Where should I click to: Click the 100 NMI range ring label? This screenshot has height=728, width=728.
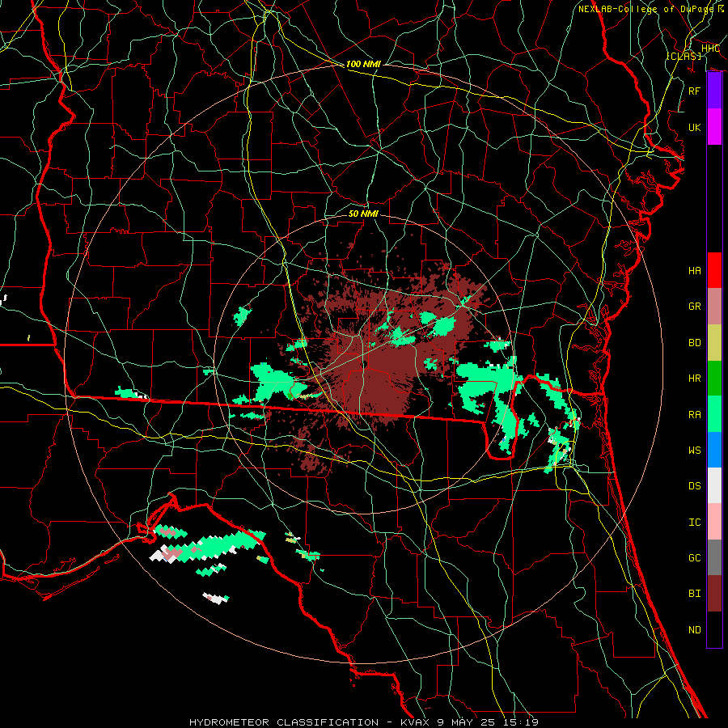pyautogui.click(x=363, y=64)
